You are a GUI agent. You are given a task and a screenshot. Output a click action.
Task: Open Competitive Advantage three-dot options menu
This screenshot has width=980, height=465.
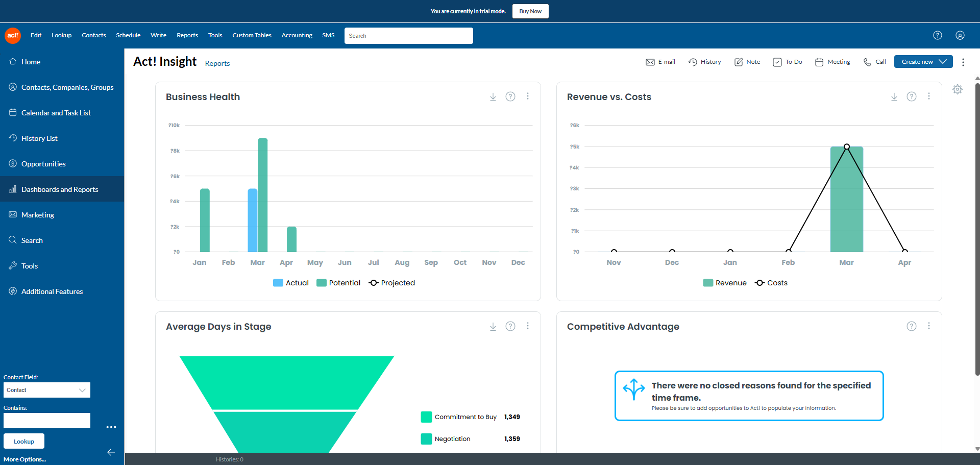pyautogui.click(x=928, y=326)
